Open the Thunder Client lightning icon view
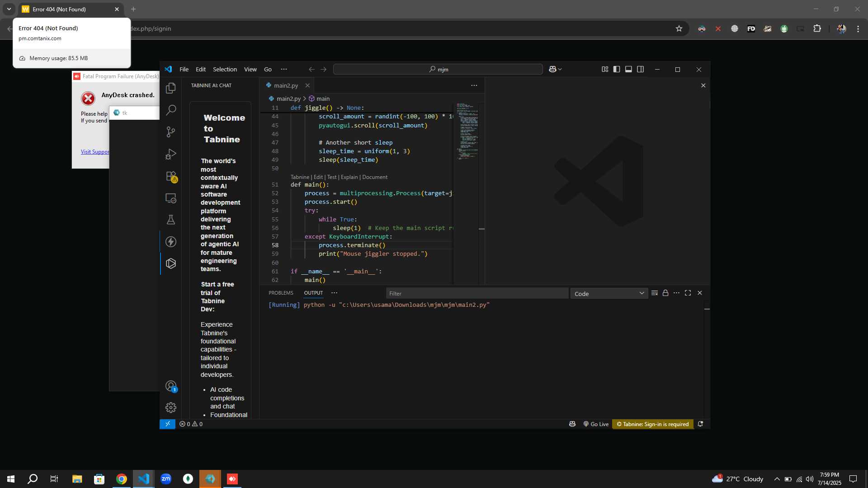This screenshot has height=488, width=868. pyautogui.click(x=171, y=242)
